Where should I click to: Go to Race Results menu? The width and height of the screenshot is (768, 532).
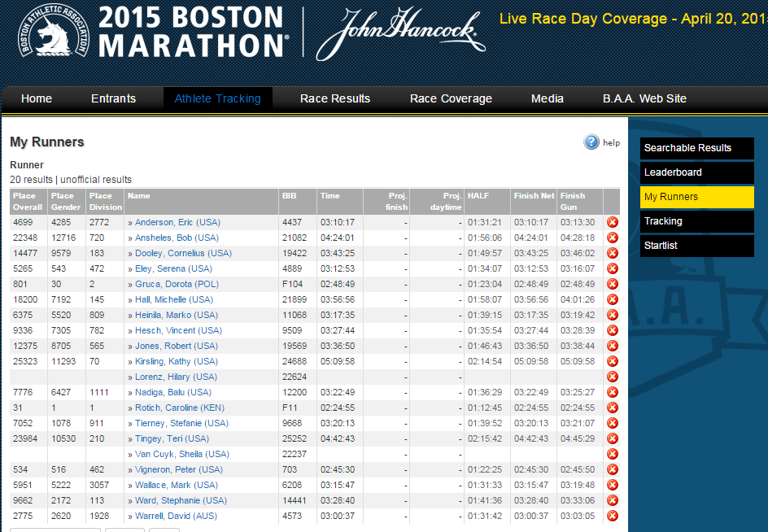(x=335, y=98)
